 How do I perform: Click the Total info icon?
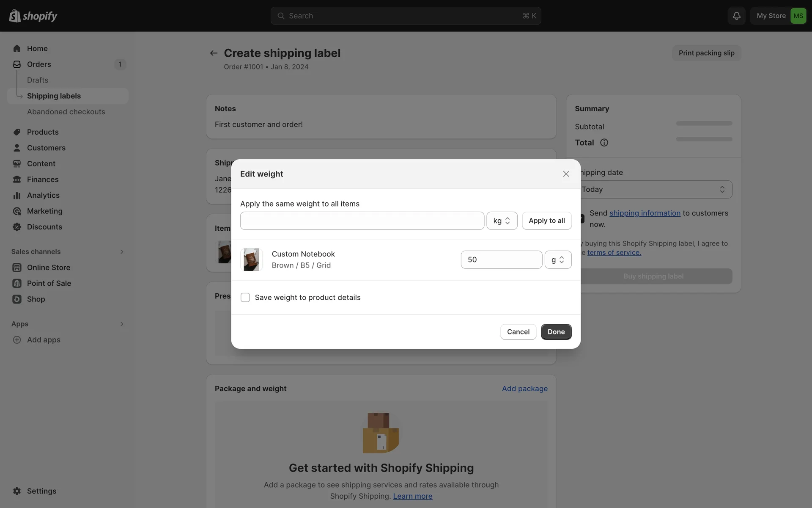(604, 143)
